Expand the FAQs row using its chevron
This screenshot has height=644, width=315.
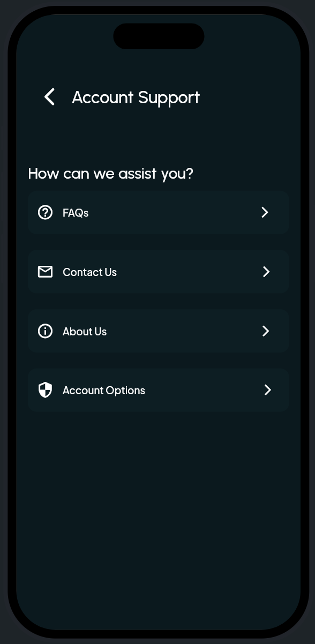point(265,212)
